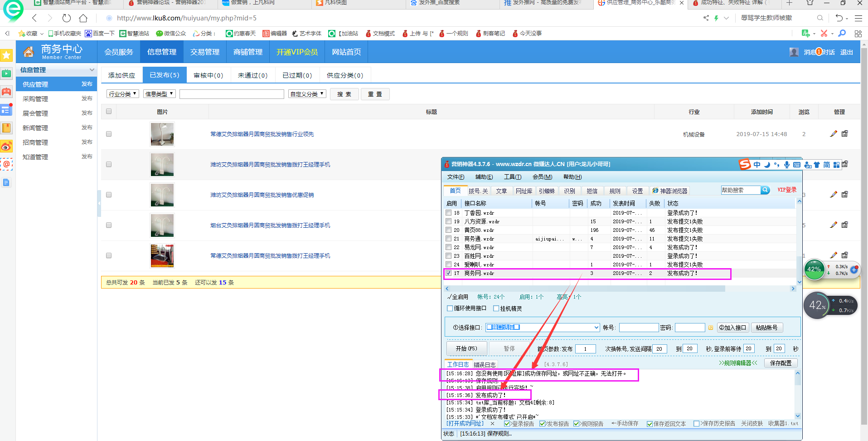This screenshot has width=868, height=441.
Task: Click the help search magnifier icon
Action: (x=765, y=190)
